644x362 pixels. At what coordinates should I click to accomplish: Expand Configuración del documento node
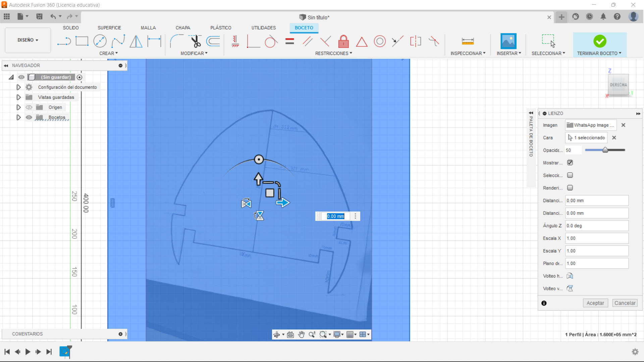[x=18, y=87]
